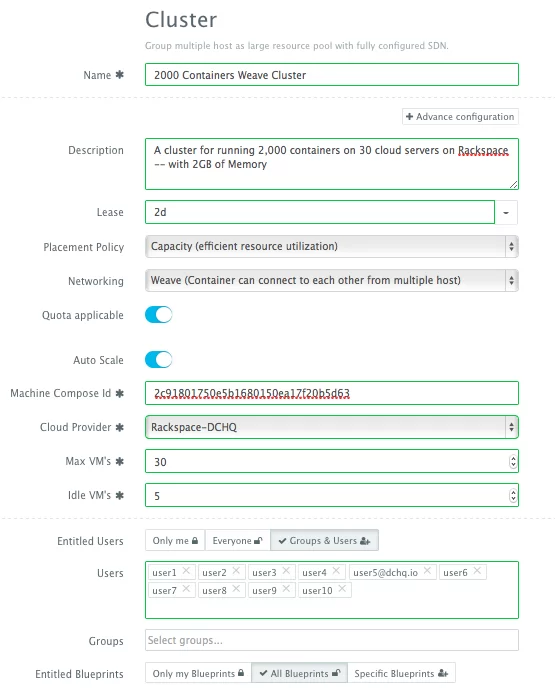Click the Max VM's number stepper
This screenshot has width=555, height=690.
(x=513, y=461)
